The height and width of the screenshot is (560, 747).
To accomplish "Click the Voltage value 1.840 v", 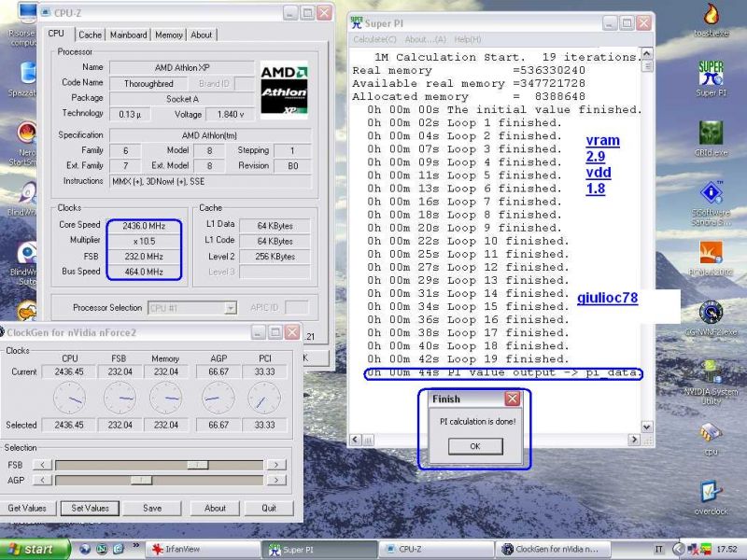I will tap(231, 114).
